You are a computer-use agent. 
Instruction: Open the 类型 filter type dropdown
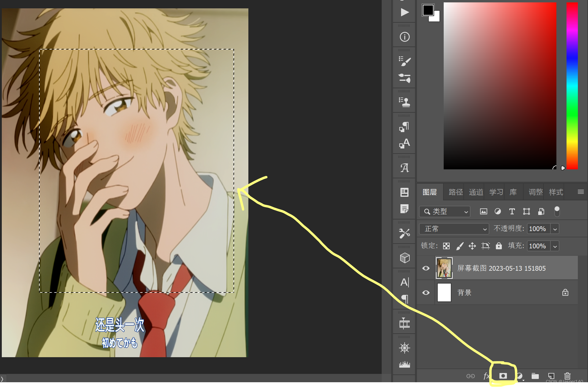coord(445,211)
